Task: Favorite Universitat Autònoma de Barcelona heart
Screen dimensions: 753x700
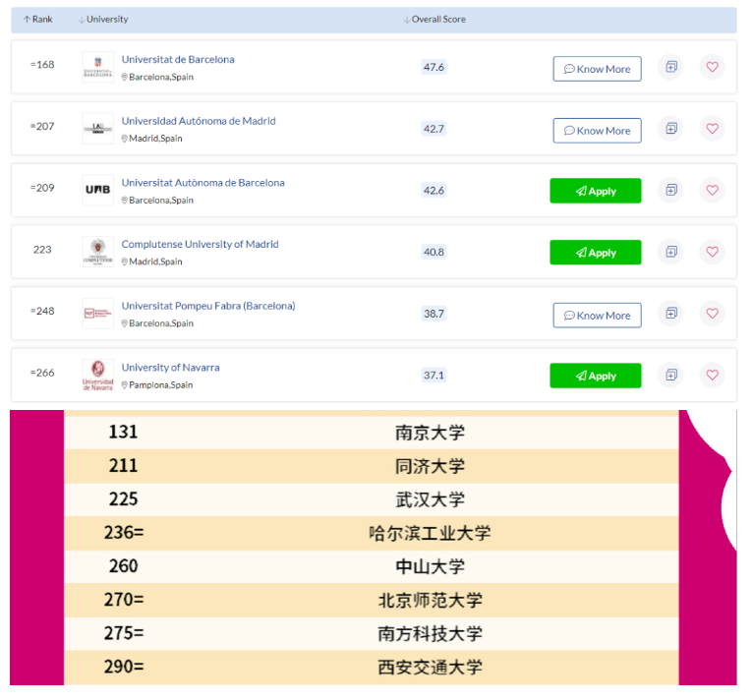Action: click(712, 190)
